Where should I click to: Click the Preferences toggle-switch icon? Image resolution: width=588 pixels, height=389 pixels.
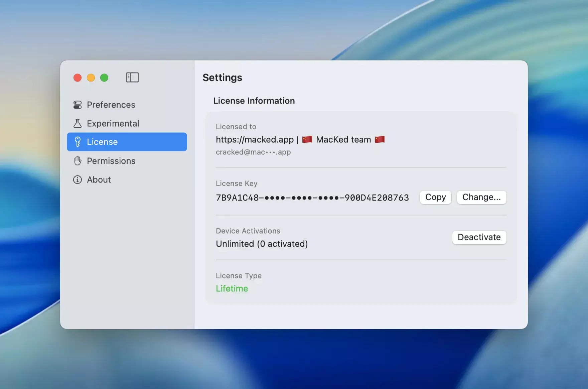point(78,105)
